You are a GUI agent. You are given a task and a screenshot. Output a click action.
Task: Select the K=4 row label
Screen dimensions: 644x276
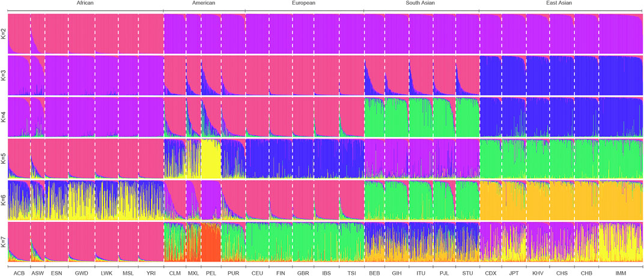(3, 117)
